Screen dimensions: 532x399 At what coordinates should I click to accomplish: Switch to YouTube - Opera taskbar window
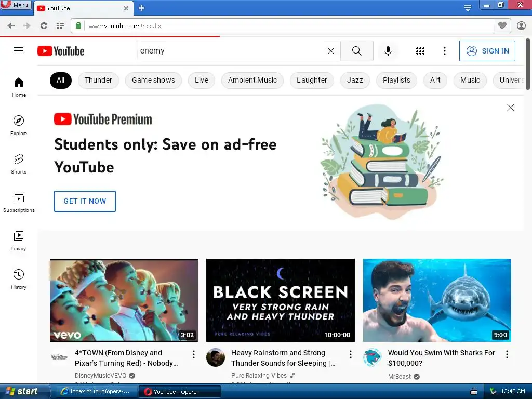coord(179,392)
